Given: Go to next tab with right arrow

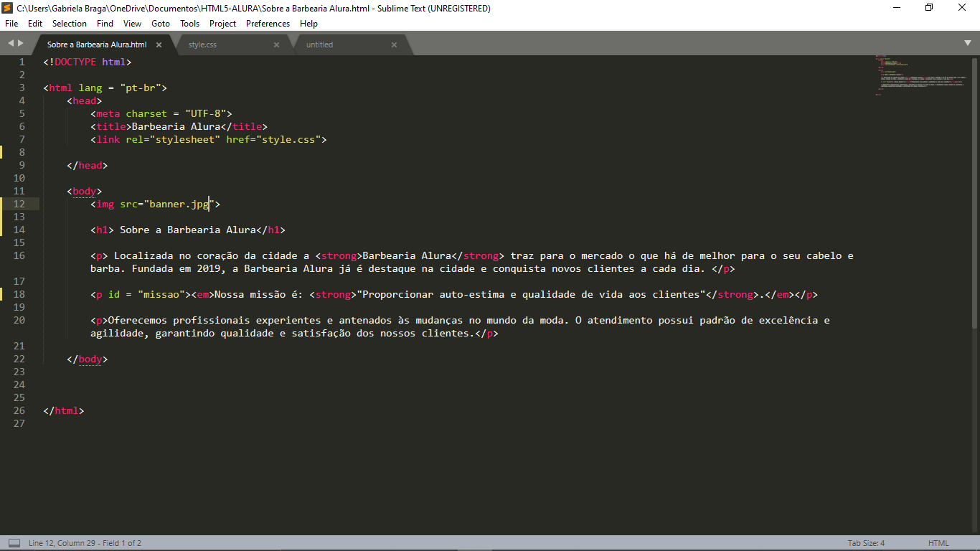Looking at the screenshot, I should pyautogui.click(x=21, y=44).
